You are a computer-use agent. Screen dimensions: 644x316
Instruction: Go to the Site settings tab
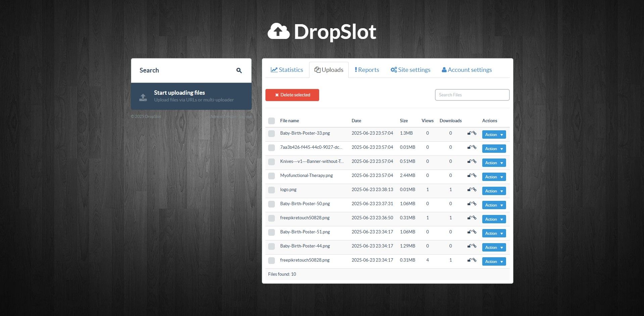pos(410,70)
